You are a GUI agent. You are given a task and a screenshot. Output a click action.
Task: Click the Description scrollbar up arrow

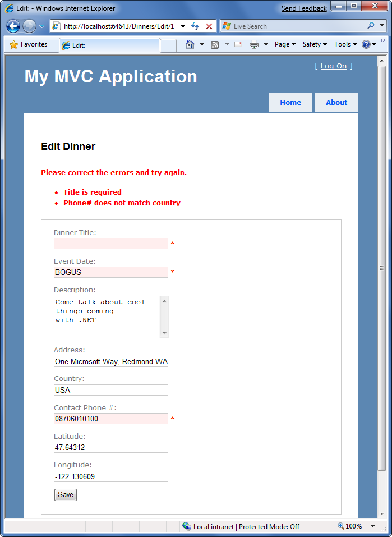(164, 301)
